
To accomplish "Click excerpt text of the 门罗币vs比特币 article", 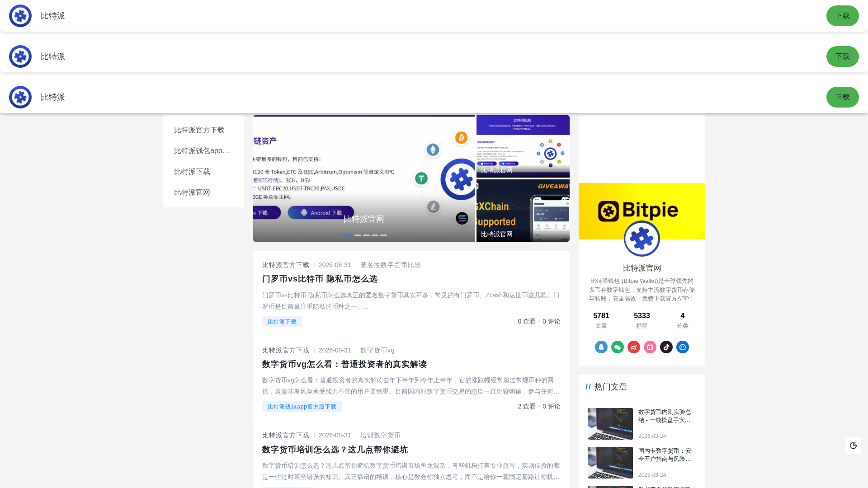I will 411,300.
